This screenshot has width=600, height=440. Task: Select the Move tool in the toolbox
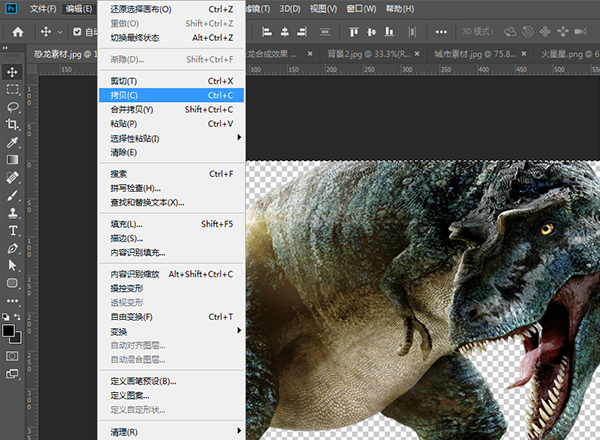(13, 72)
